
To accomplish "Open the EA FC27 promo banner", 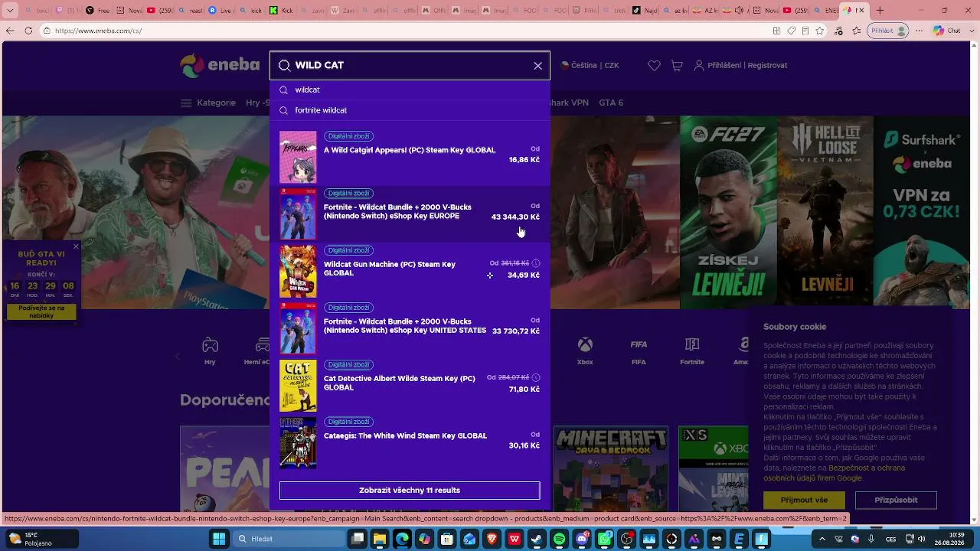I will [727, 213].
